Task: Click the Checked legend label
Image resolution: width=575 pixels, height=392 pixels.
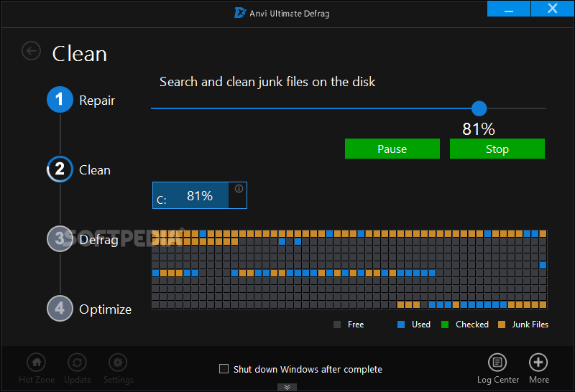Action: tap(472, 325)
